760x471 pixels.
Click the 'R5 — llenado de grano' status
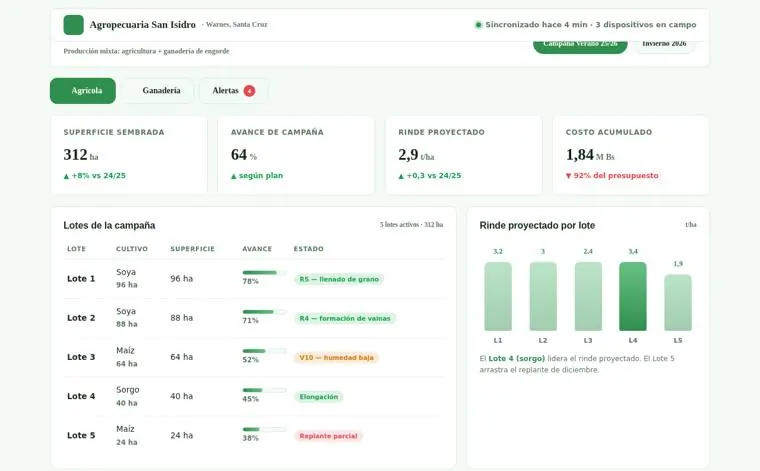[339, 279]
